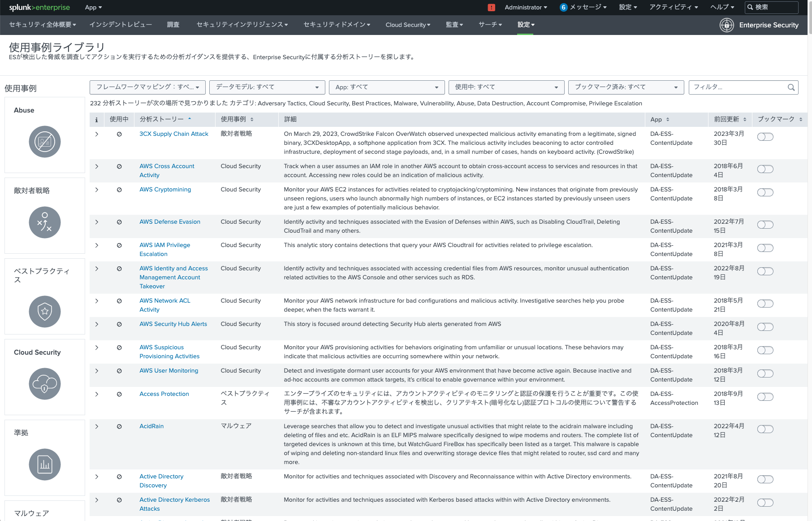Toggle the bookmark on the AcidRain row
The height and width of the screenshot is (521, 812).
[765, 429]
